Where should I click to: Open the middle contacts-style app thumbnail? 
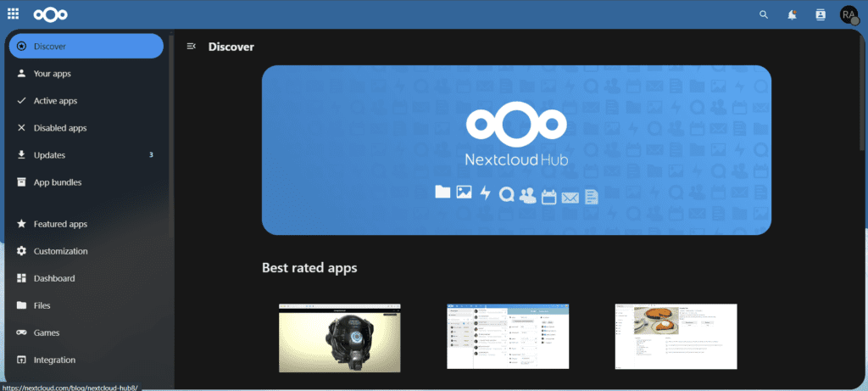[508, 336]
